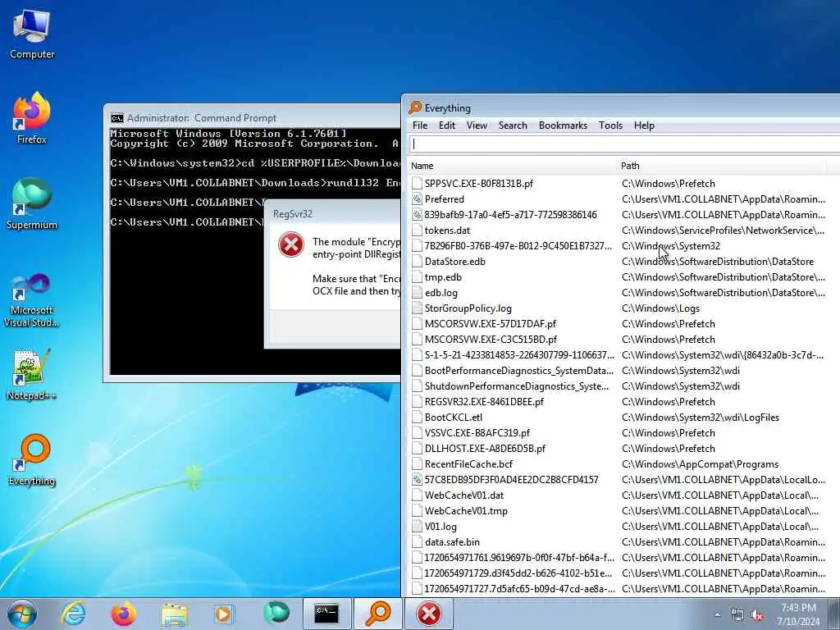Viewport: 840px width, 630px height.
Task: Open Firefox from the taskbar
Action: pos(123,614)
